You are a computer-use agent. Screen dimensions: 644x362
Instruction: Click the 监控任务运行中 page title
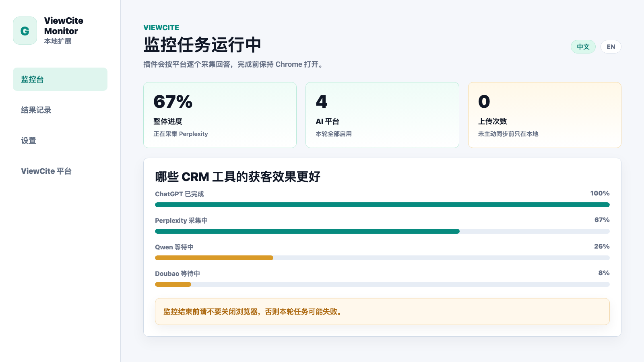[202, 45]
